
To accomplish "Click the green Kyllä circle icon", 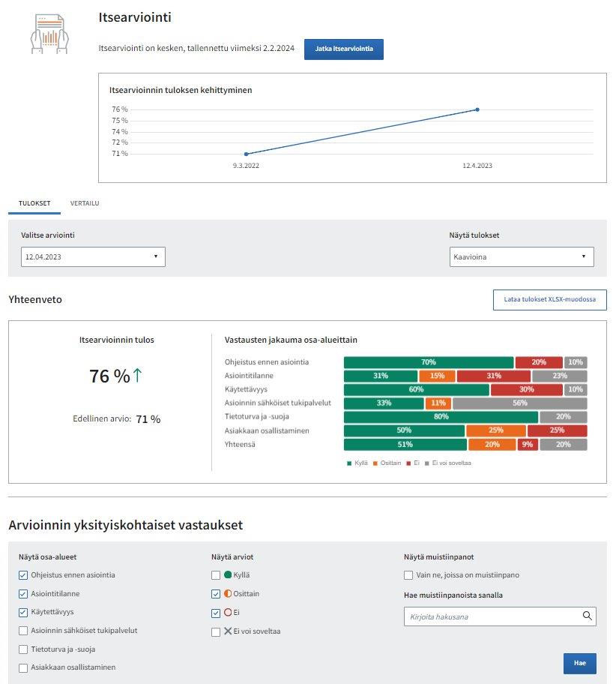I will (228, 575).
